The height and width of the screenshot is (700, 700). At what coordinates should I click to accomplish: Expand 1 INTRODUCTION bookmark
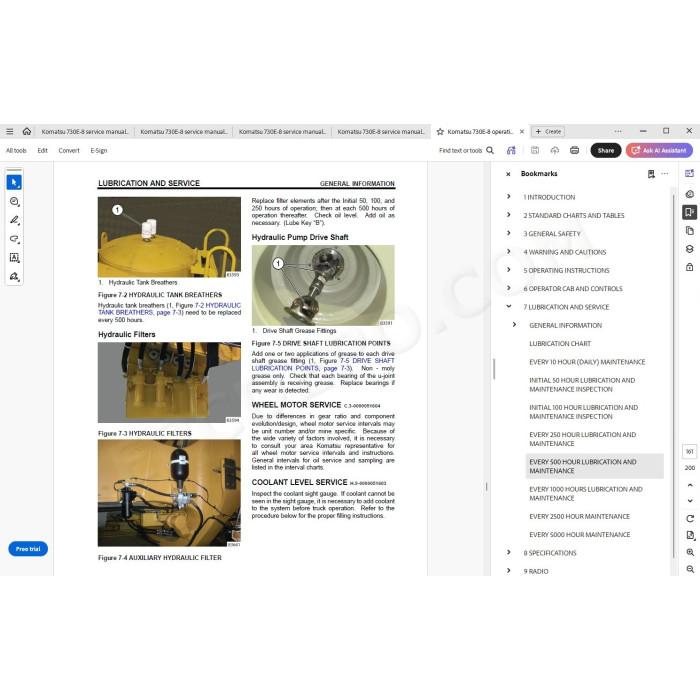pyautogui.click(x=508, y=196)
